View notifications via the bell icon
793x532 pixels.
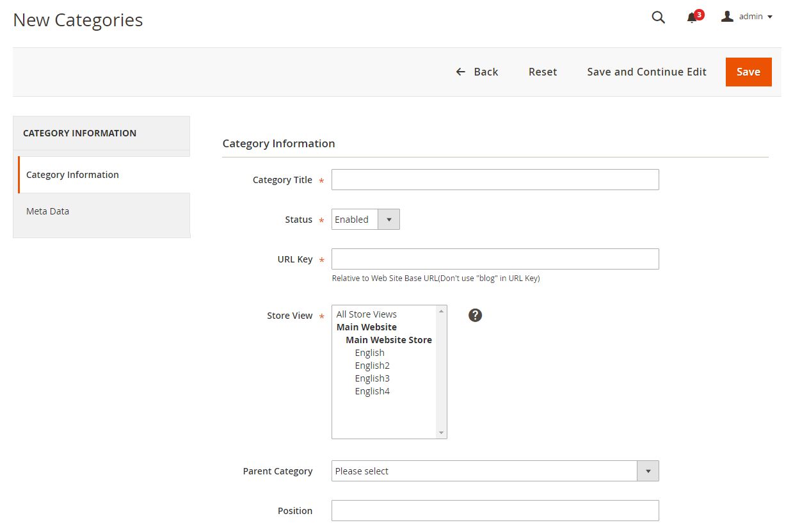[x=692, y=17]
